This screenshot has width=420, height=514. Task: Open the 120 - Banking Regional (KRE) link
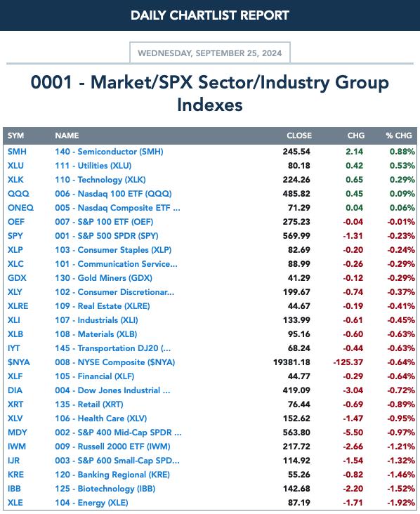coord(112,475)
